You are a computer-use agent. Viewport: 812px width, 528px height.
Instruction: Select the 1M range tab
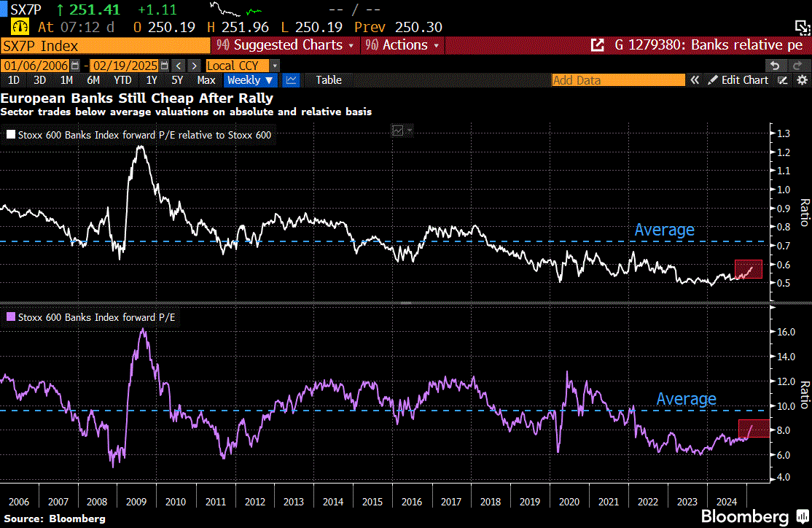point(66,80)
